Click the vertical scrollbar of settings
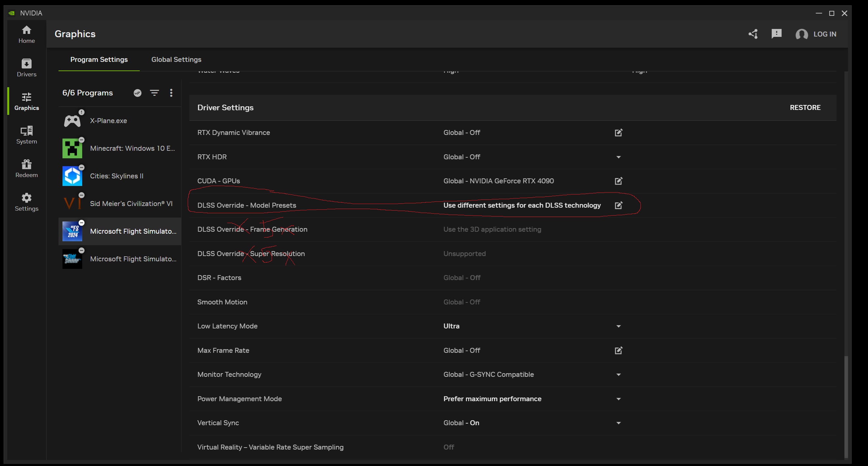Image resolution: width=868 pixels, height=466 pixels. pos(846,407)
